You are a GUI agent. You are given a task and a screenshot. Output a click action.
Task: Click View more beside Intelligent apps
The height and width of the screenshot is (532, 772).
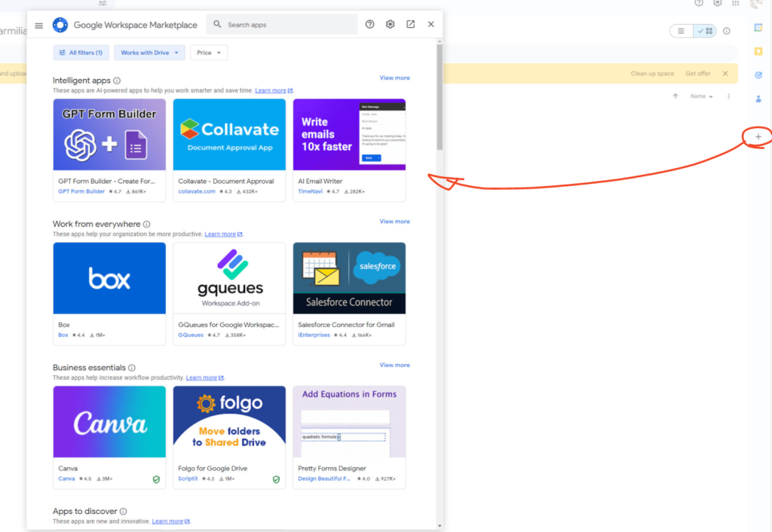(x=394, y=78)
